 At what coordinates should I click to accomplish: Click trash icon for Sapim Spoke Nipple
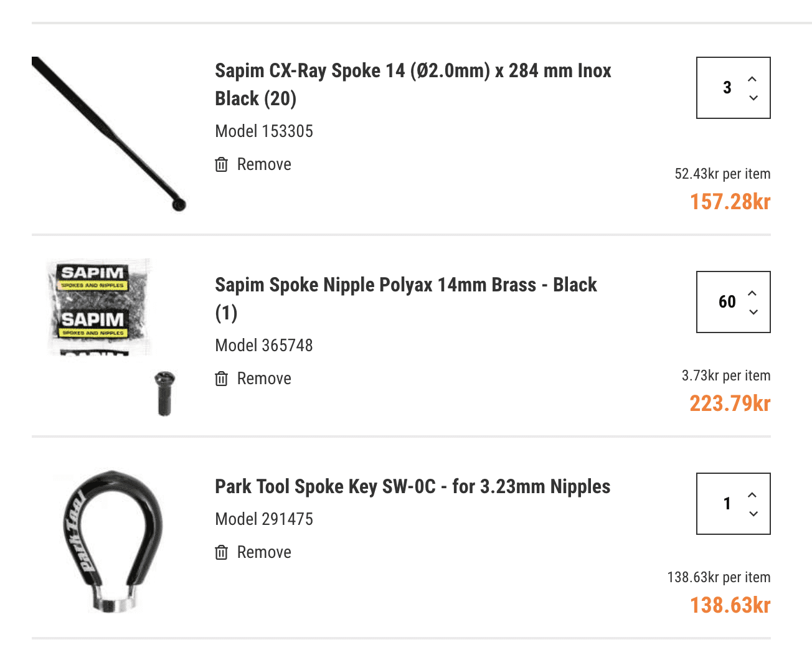(221, 379)
